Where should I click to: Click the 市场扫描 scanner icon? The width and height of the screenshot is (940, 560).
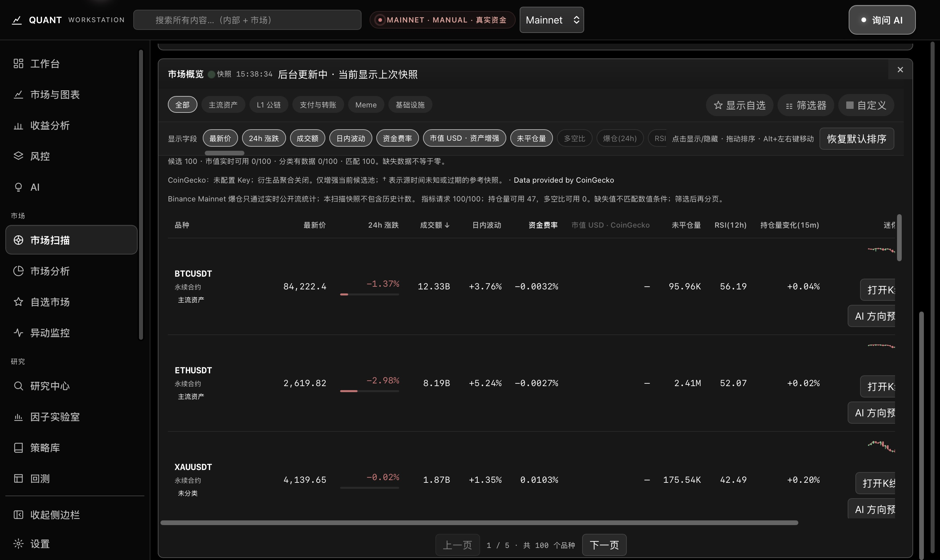pyautogui.click(x=18, y=240)
